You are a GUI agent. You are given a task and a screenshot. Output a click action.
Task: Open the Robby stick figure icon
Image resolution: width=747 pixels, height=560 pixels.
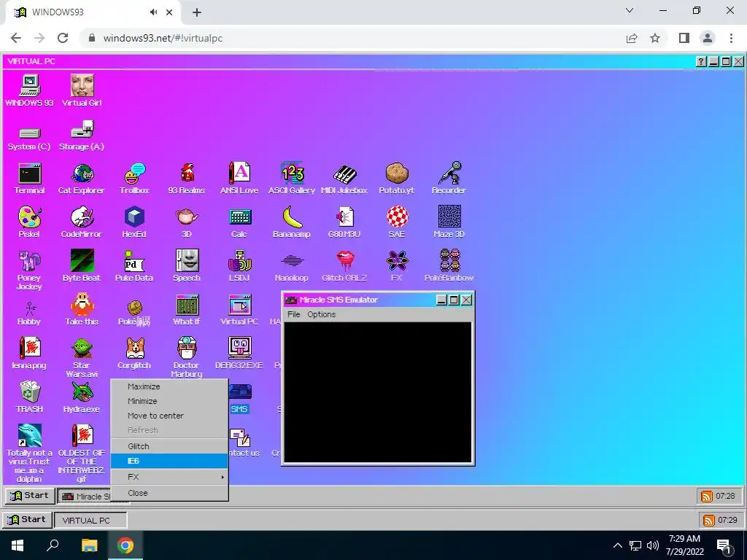(x=29, y=314)
